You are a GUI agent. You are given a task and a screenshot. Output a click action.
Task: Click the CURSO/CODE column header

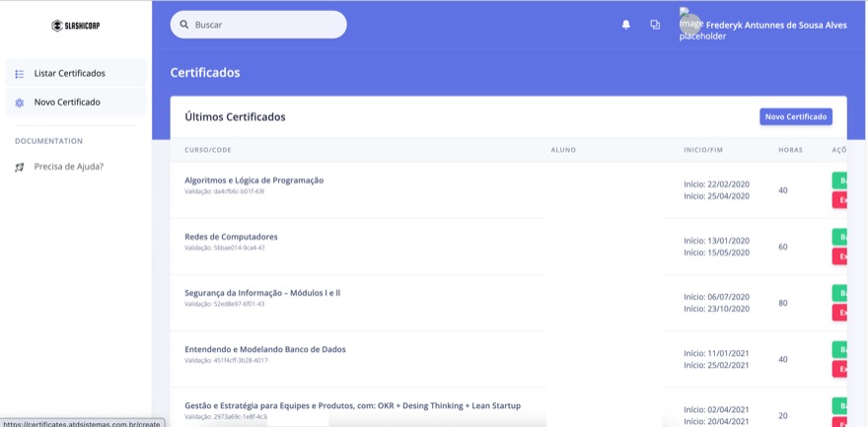[207, 150]
